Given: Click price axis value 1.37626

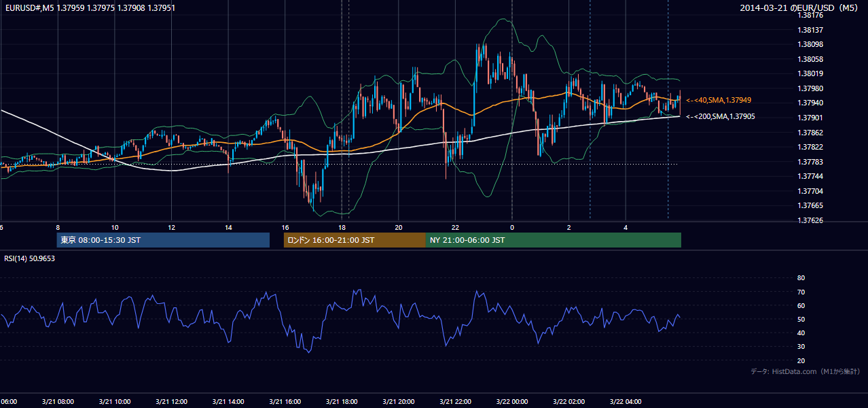Looking at the screenshot, I should pos(810,220).
